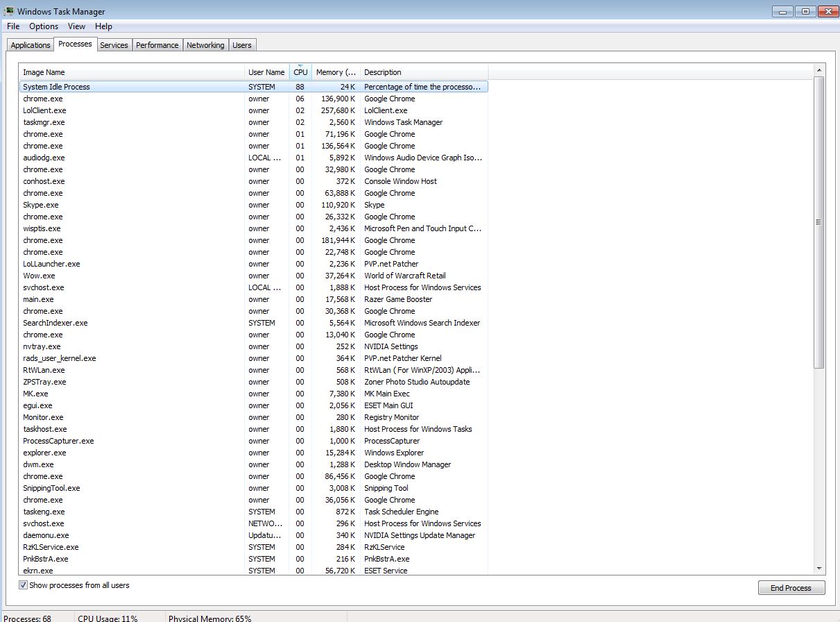This screenshot has width=840, height=622.
Task: Select the Monitor.exe process
Action: pos(253,417)
